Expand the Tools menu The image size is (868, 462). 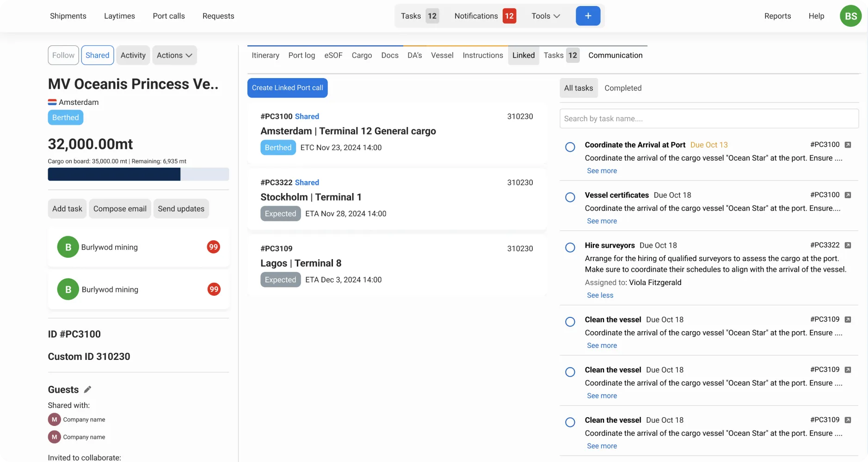pos(546,16)
